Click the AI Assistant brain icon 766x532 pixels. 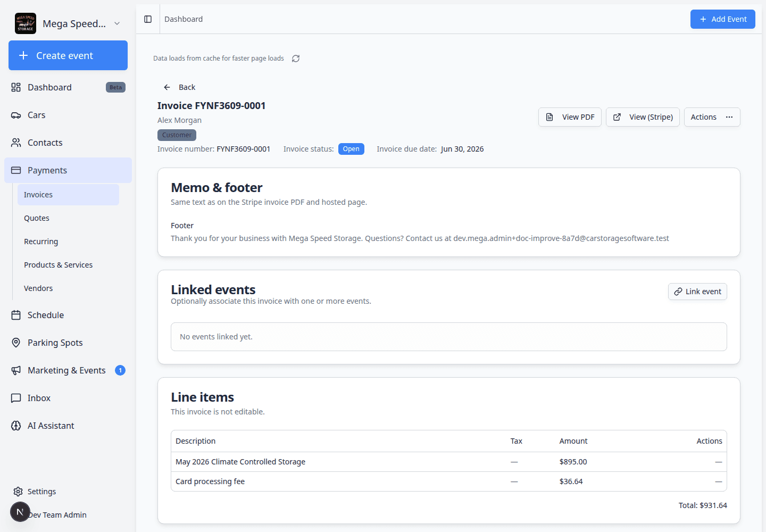point(16,426)
